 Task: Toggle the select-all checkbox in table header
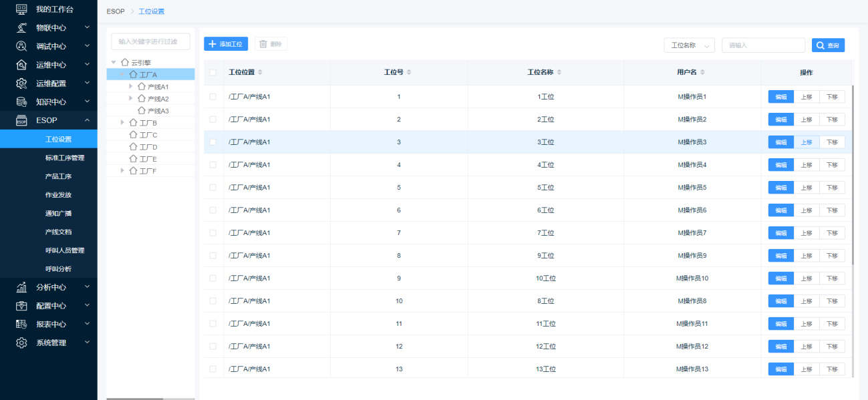coord(213,72)
